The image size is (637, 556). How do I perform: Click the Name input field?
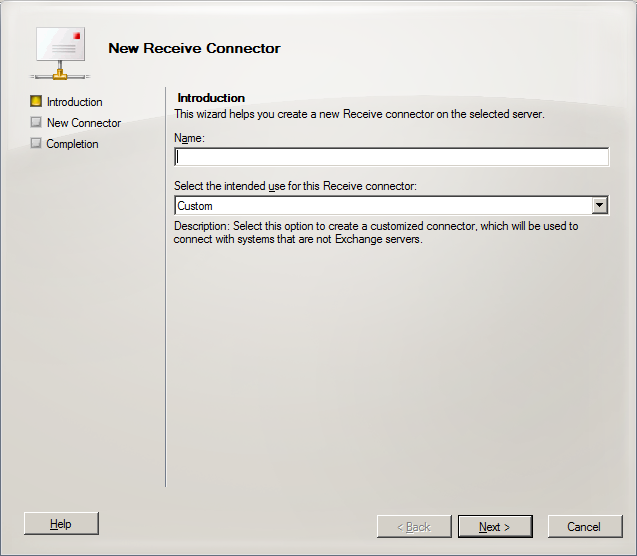coord(392,157)
